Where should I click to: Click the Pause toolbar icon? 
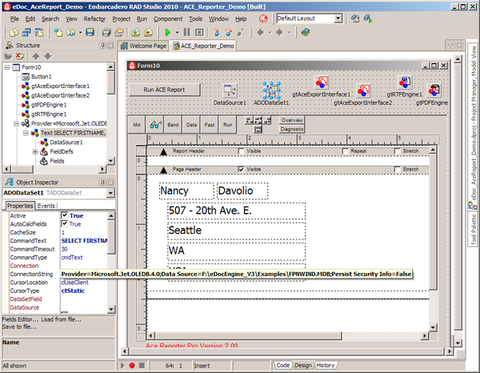coord(187,32)
